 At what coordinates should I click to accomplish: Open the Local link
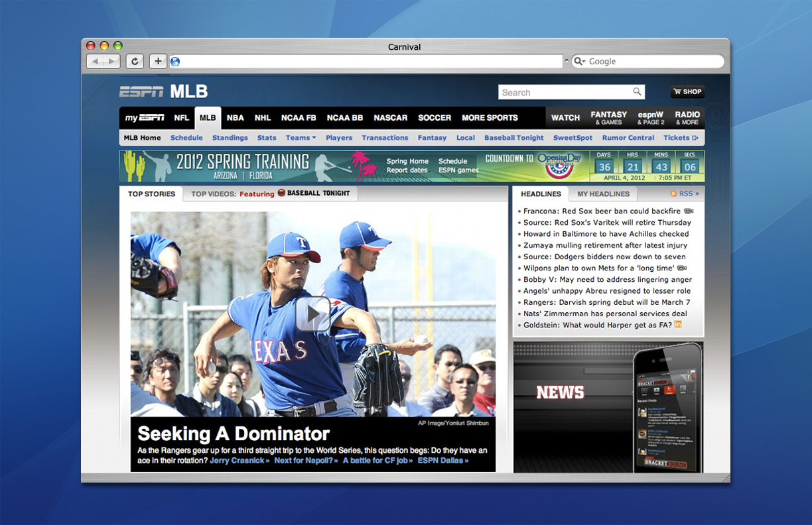click(466, 138)
